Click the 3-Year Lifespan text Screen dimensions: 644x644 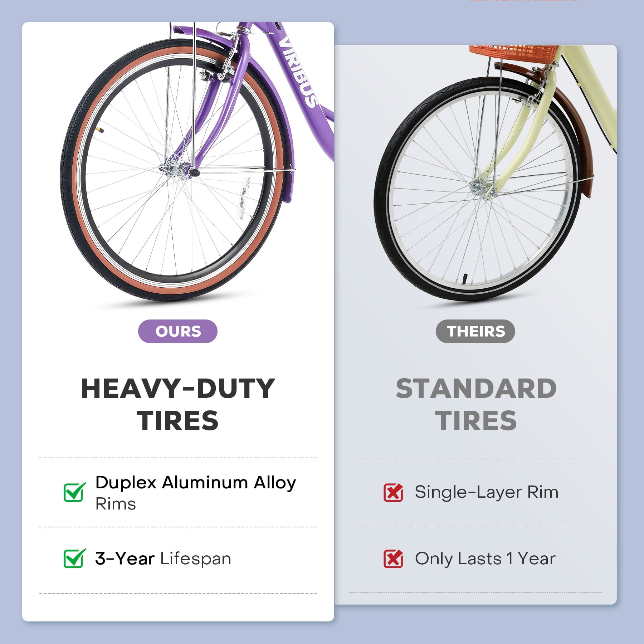(163, 558)
